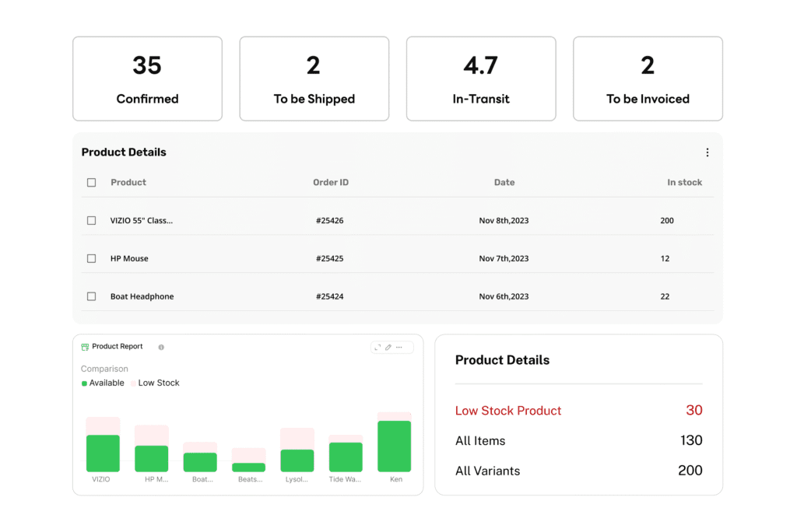Select the To be Shipped stat card
797x532 pixels.
[314, 78]
